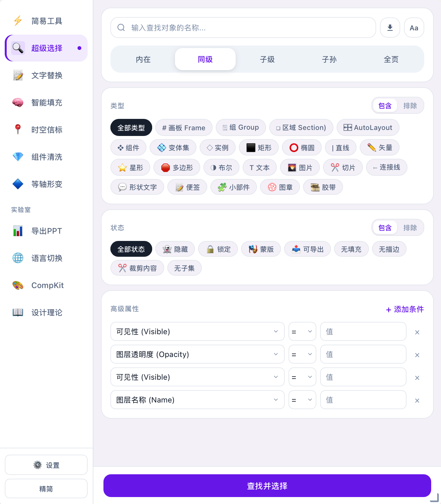This screenshot has height=504, width=441.
Task: Toggle the Aa case-sensitive button
Action: [x=414, y=28]
